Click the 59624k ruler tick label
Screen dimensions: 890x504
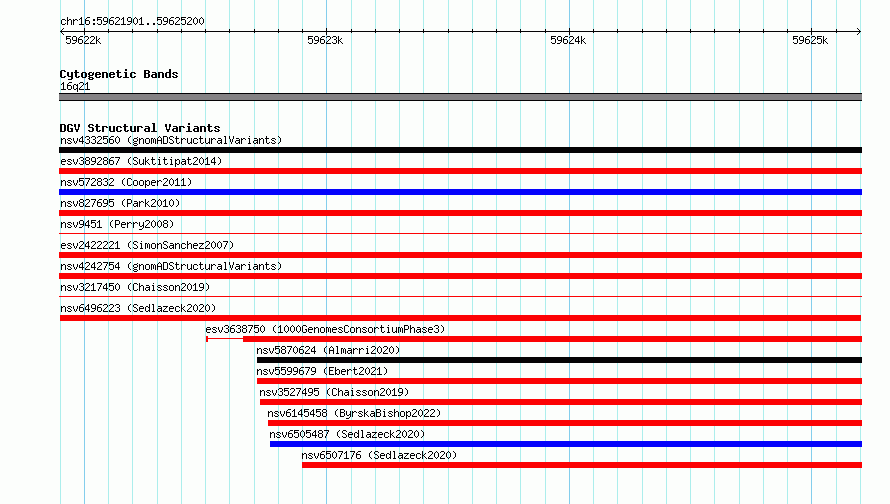[568, 40]
